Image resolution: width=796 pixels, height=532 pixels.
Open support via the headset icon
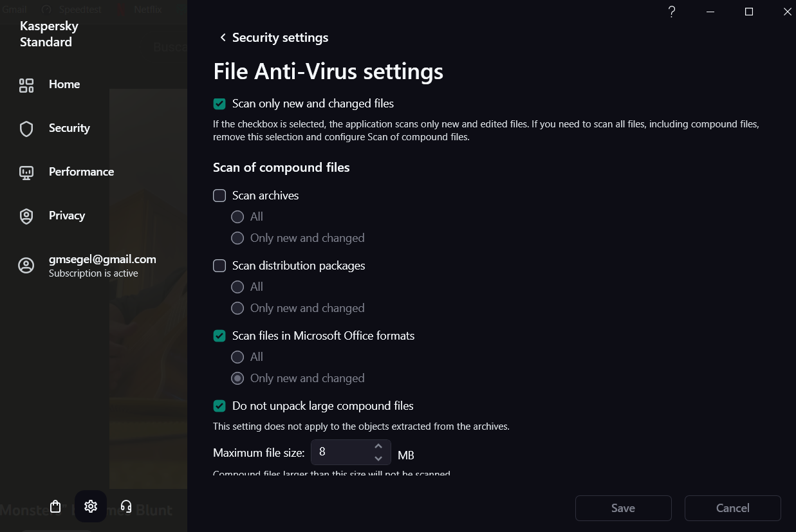coord(126,506)
